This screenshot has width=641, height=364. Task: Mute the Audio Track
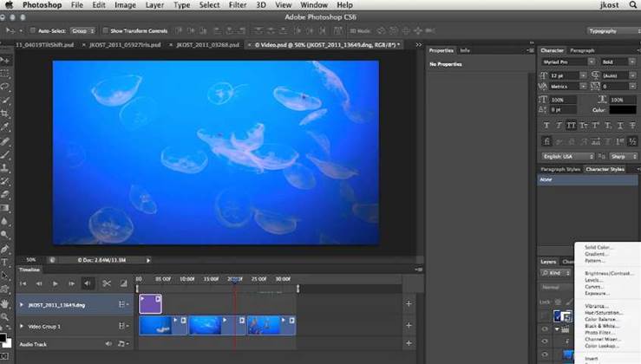tap(109, 344)
